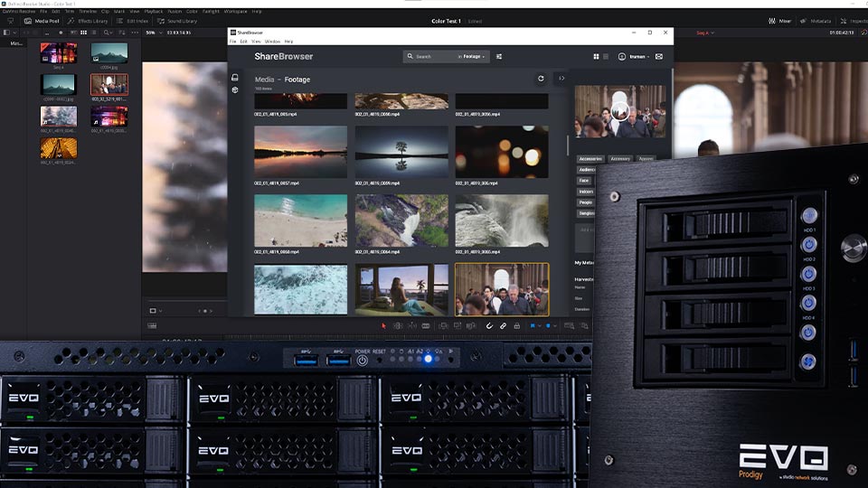Toggle position lock padlock icon

click(x=516, y=326)
